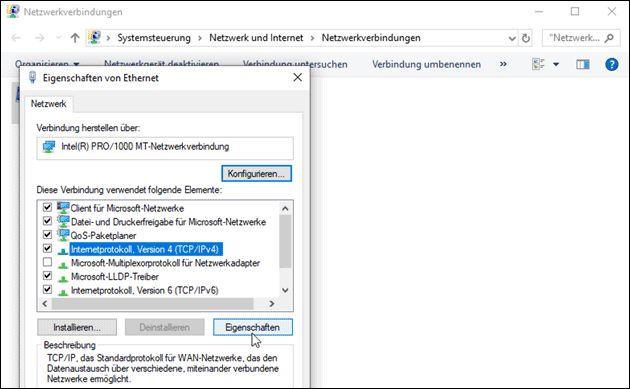
Task: Click the TCP/IPv6 protocol icon
Action: (x=63, y=292)
